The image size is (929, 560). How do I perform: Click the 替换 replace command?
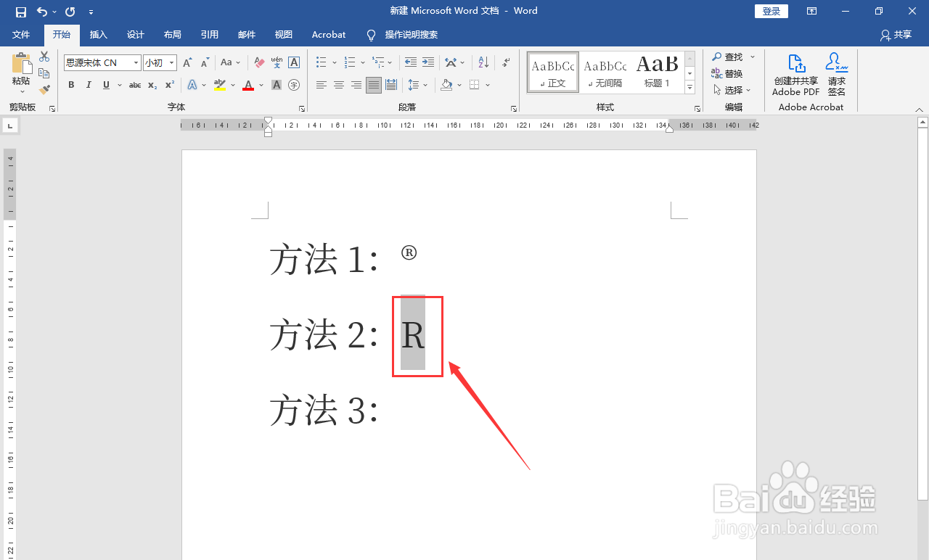coord(733,73)
